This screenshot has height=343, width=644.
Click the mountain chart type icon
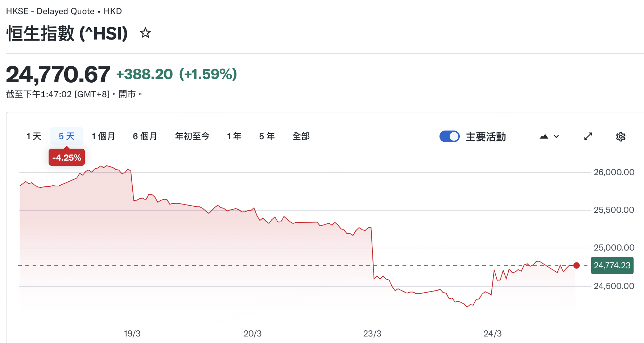[x=544, y=137]
